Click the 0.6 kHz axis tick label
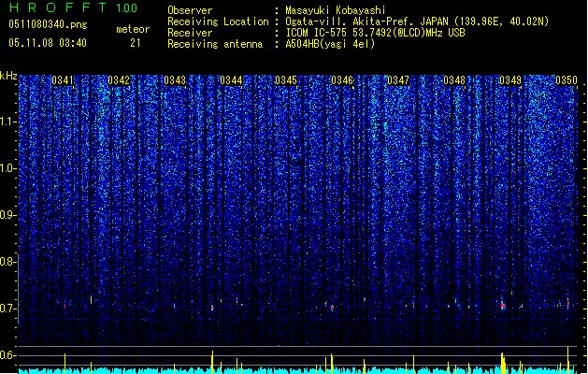588x374 pixels. pyautogui.click(x=7, y=355)
